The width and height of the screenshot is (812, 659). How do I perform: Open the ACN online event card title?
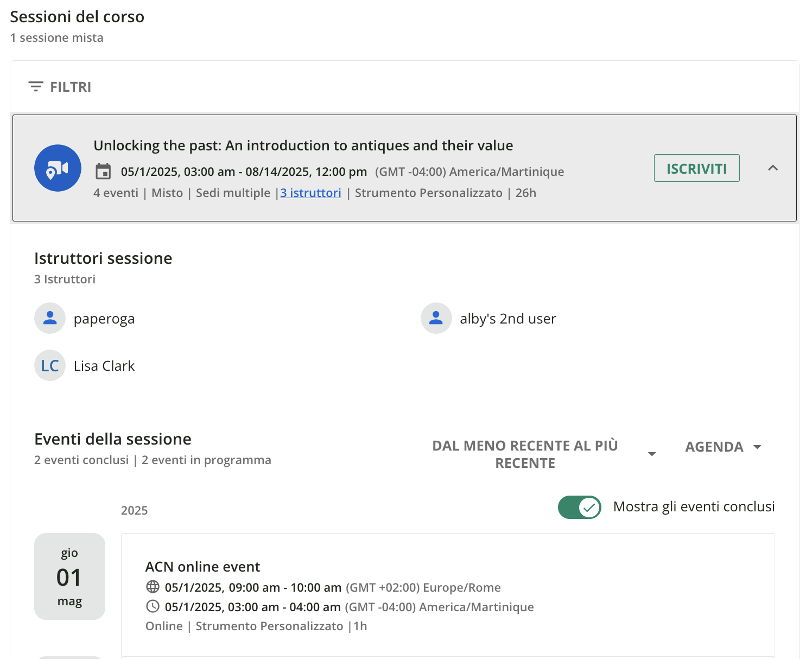[x=202, y=567]
